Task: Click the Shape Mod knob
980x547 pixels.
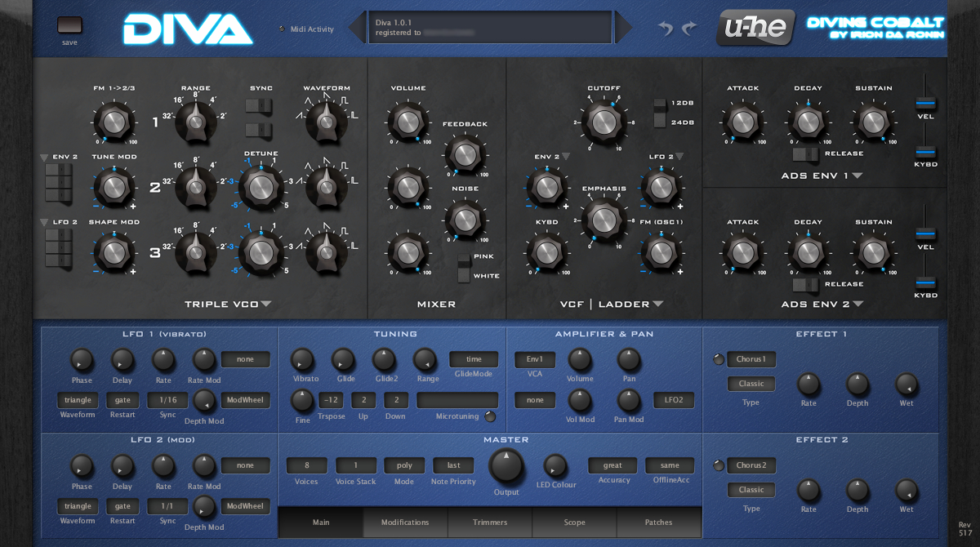Action: (x=114, y=252)
